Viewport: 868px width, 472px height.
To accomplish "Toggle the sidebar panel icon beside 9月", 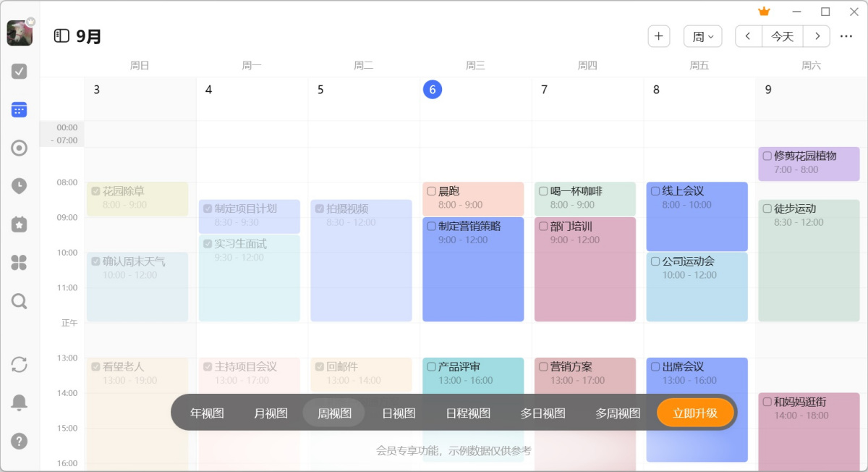I will (x=61, y=36).
